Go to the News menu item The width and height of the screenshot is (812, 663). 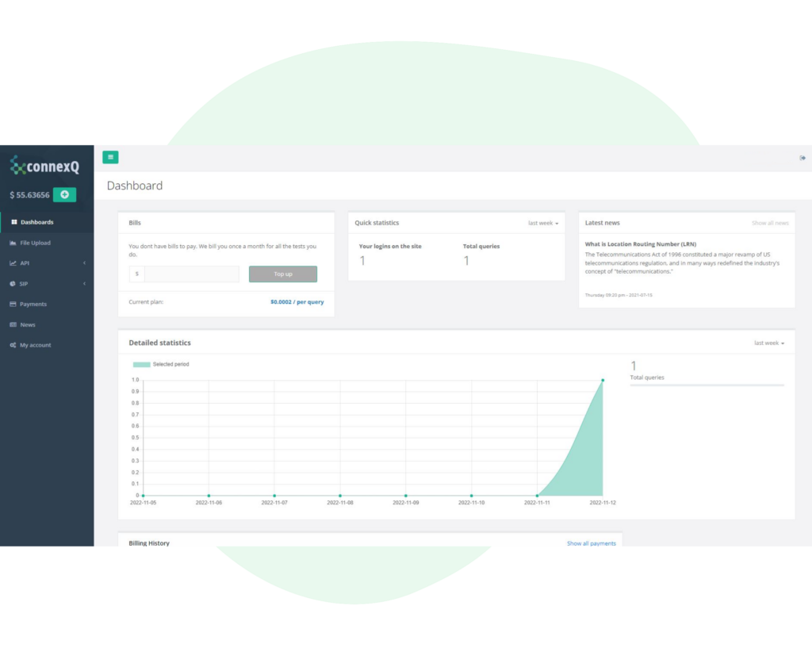(x=27, y=324)
